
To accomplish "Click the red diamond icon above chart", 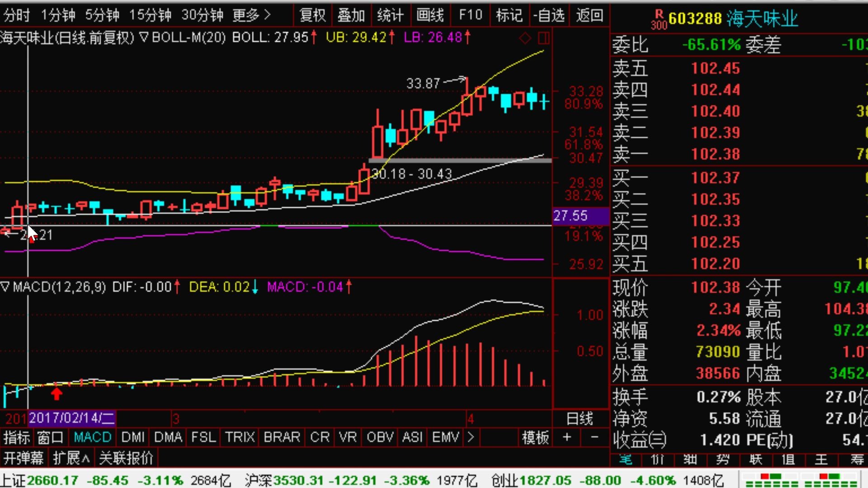I will point(525,38).
